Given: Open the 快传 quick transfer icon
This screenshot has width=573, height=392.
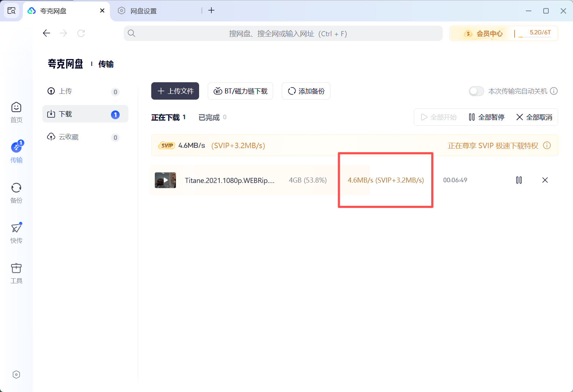Looking at the screenshot, I should (16, 233).
